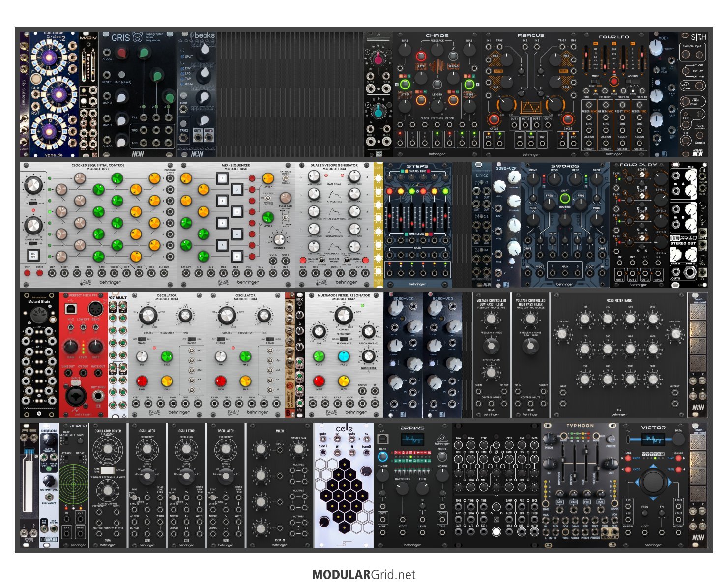Hit the red XMOD button on VICTOR

pyautogui.click(x=628, y=458)
